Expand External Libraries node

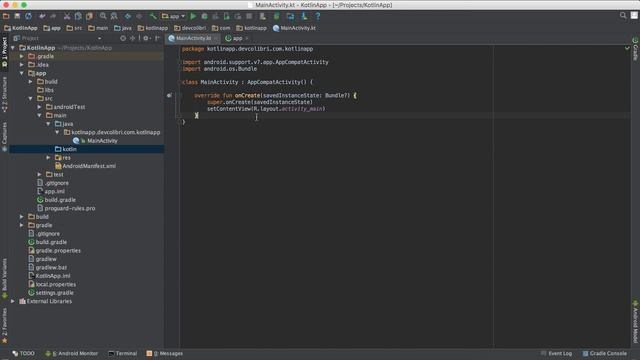[x=13, y=301]
